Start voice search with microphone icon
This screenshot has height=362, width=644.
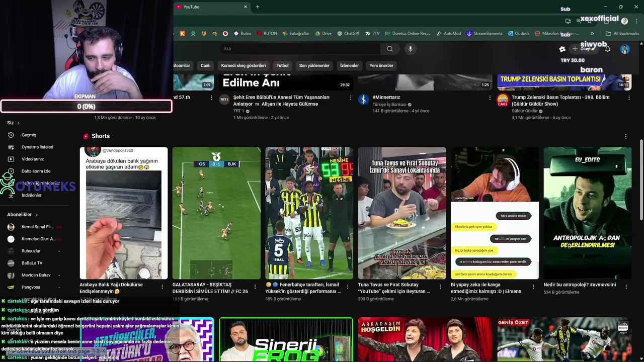click(411, 49)
